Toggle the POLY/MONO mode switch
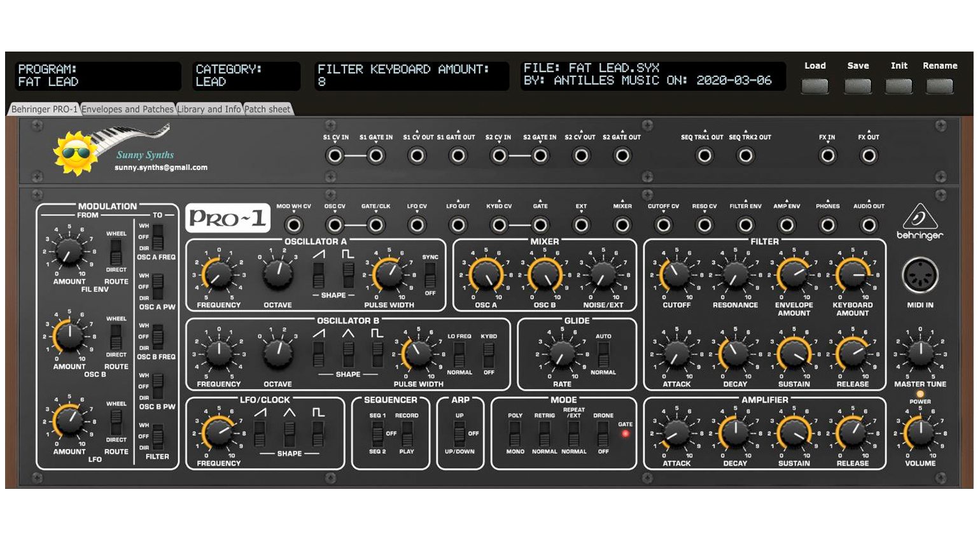The width and height of the screenshot is (980, 541). 515,433
